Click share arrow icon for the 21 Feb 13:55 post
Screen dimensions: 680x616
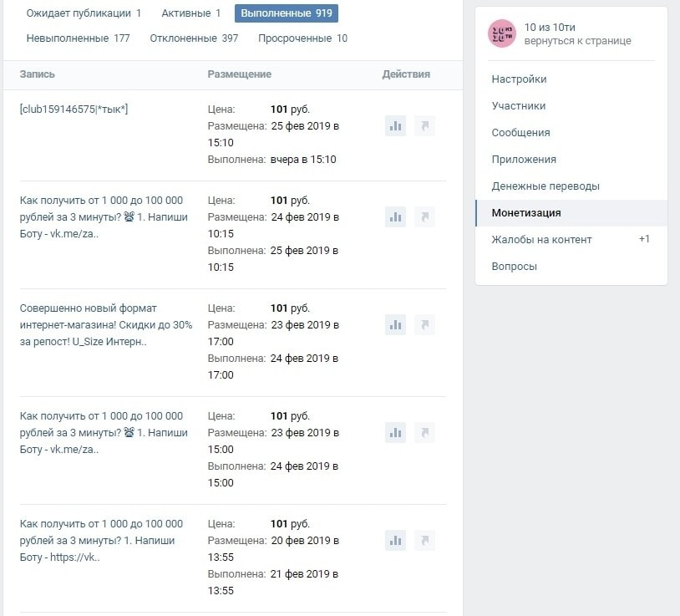(x=424, y=541)
